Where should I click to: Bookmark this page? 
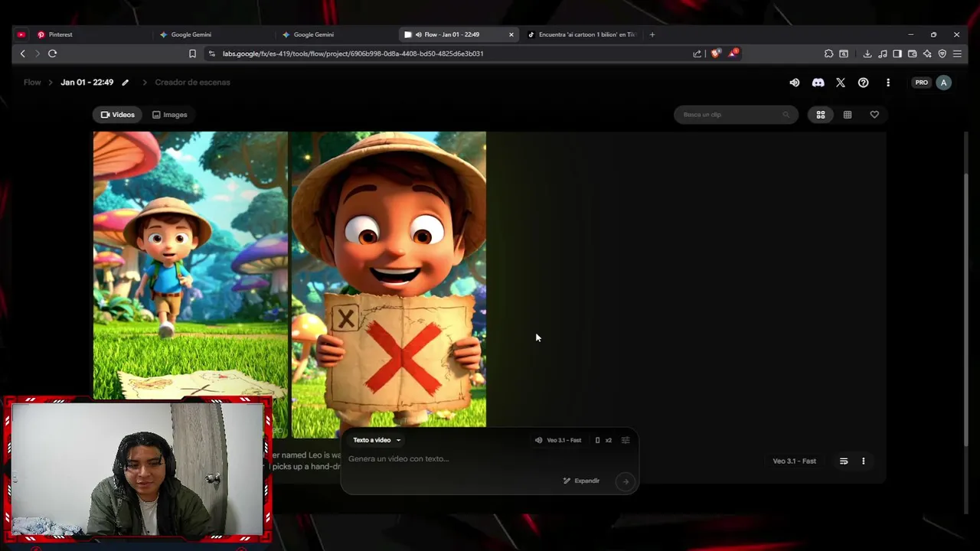[x=192, y=54]
